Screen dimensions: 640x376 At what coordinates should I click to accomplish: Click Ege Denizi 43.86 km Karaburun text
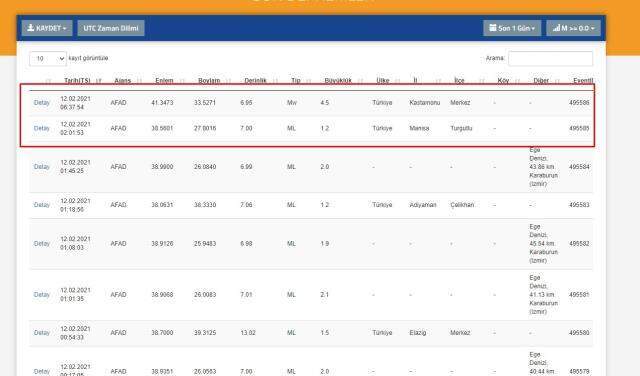tap(543, 167)
